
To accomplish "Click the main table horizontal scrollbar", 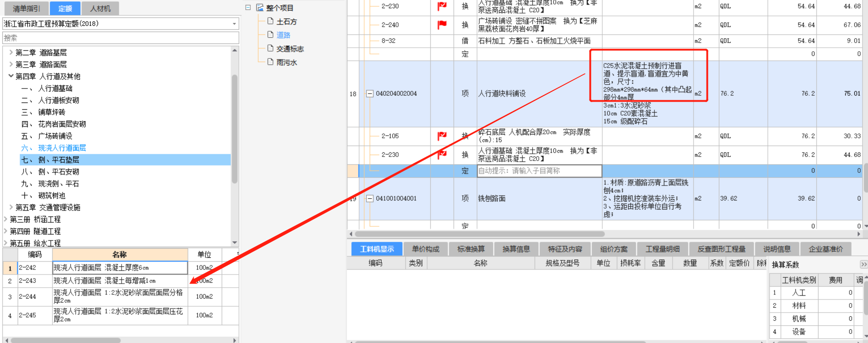I will [479, 234].
